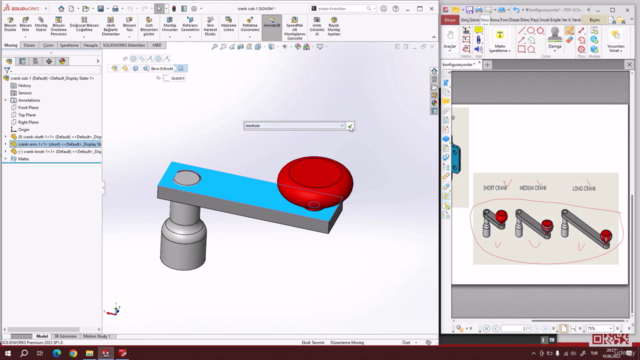Click the Büyük Montaj Ayarları tool
The image size is (640, 360).
(x=334, y=26)
